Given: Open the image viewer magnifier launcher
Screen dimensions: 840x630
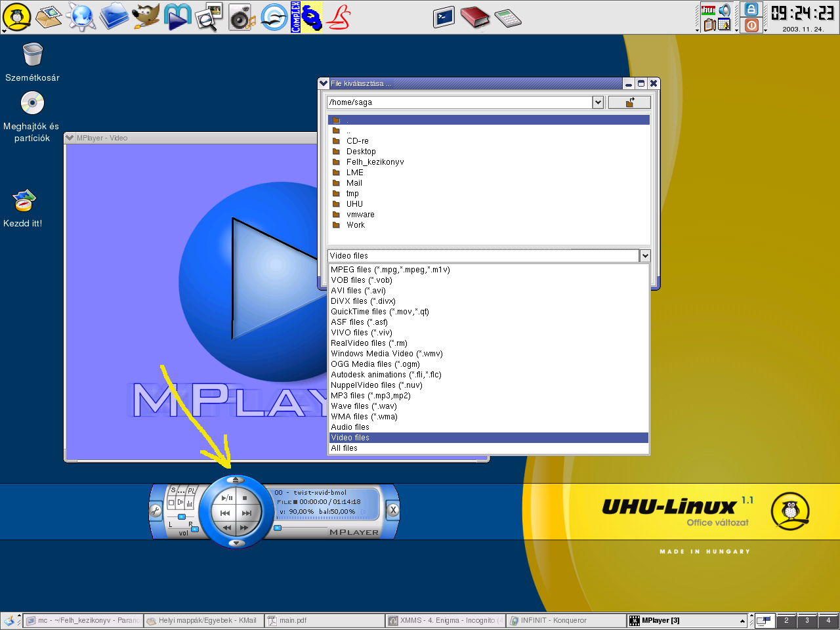Looking at the screenshot, I should click(210, 17).
